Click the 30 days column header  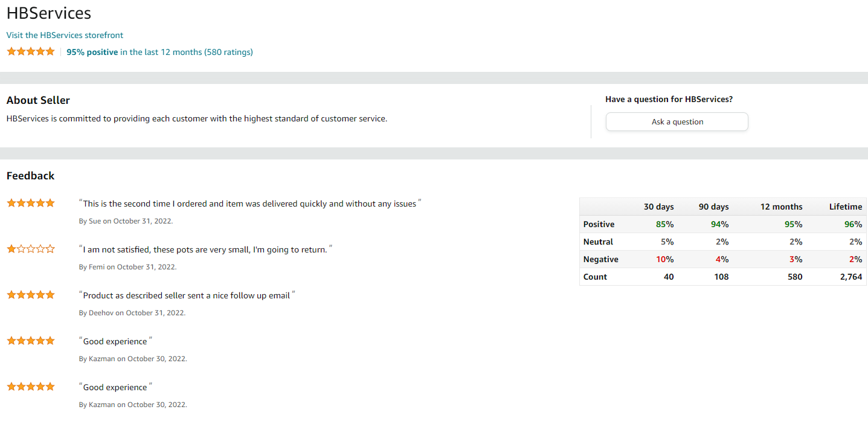pyautogui.click(x=658, y=207)
